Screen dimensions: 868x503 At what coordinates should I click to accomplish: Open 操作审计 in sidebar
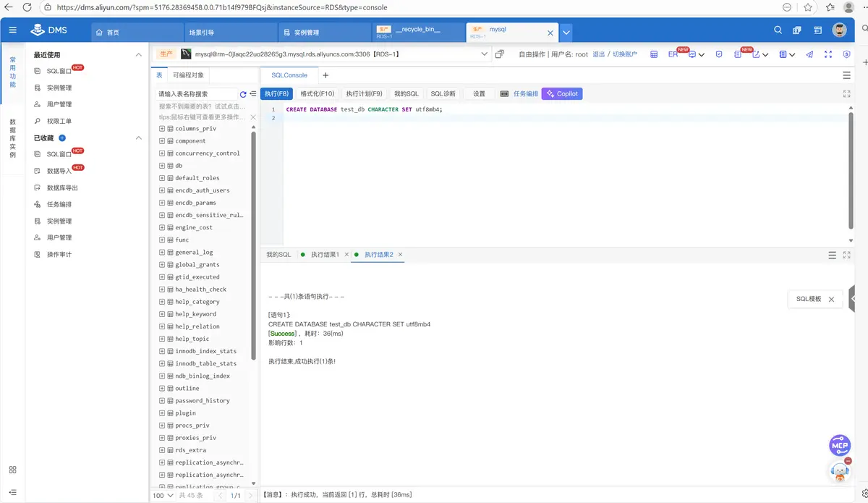click(59, 254)
